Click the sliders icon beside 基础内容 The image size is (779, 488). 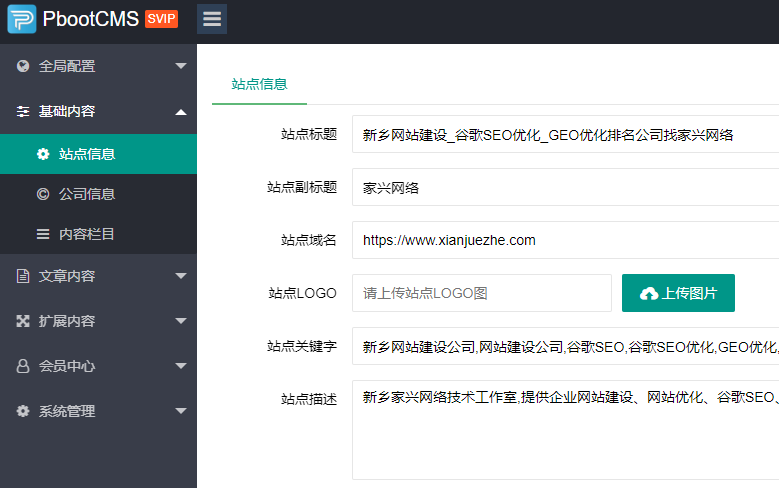click(x=23, y=112)
